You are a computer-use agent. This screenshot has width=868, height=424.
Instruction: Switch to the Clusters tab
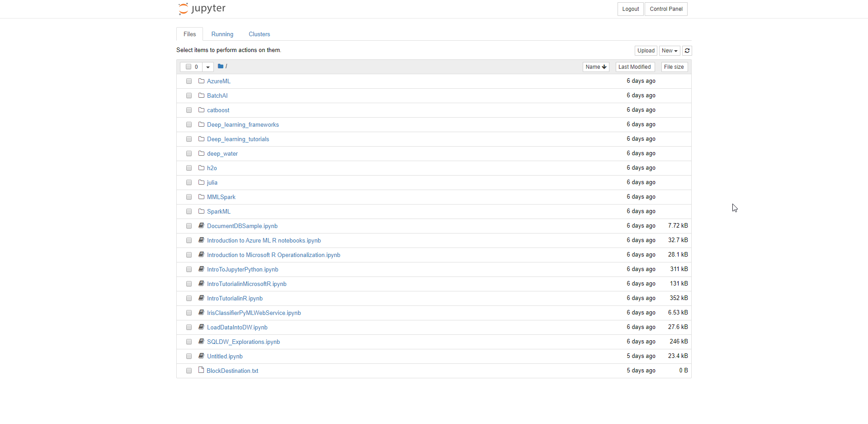click(x=259, y=34)
